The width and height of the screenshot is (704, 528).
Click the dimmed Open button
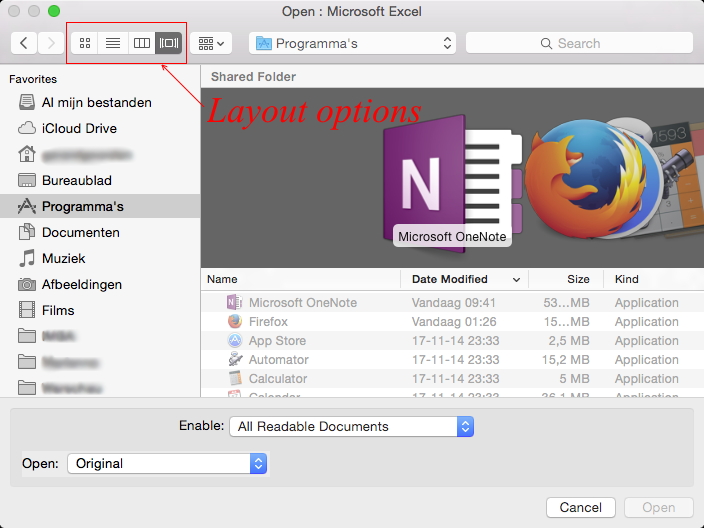(659, 507)
